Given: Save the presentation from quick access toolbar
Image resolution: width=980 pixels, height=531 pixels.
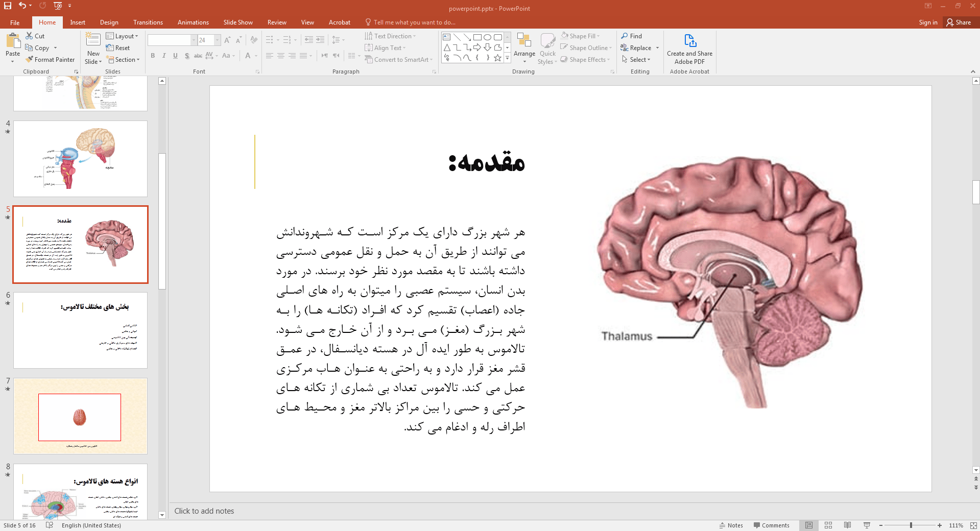Looking at the screenshot, I should pyautogui.click(x=8, y=6).
